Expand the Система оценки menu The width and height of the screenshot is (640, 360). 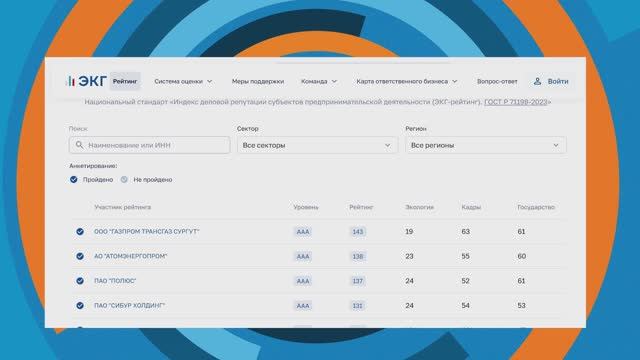(x=183, y=81)
